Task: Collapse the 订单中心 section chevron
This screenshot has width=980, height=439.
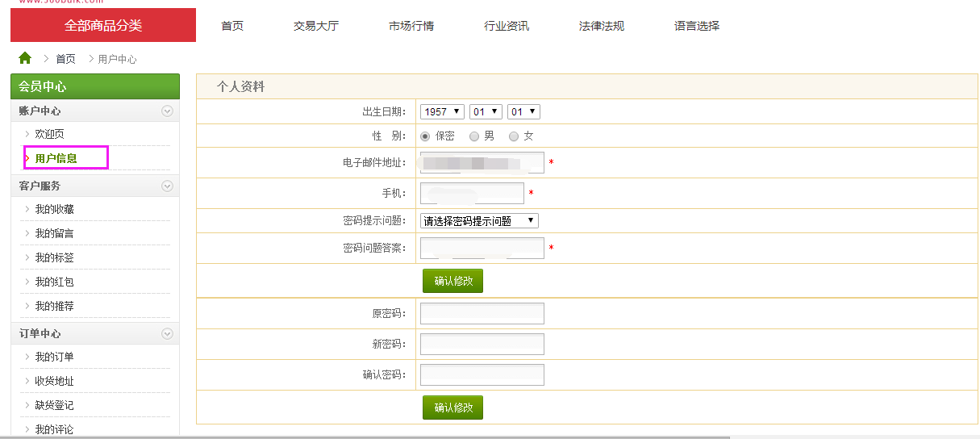Action: pyautogui.click(x=167, y=333)
